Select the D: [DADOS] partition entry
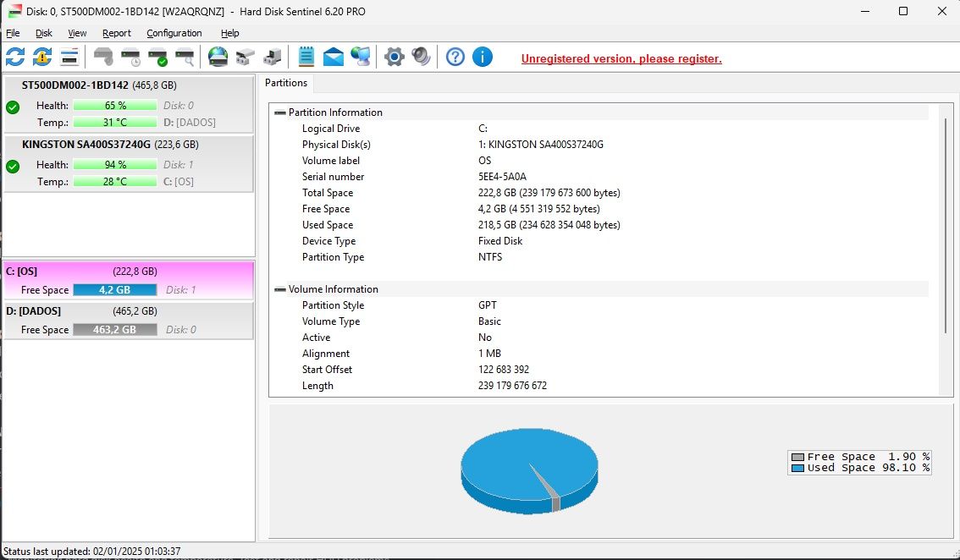960x560 pixels. 129,321
